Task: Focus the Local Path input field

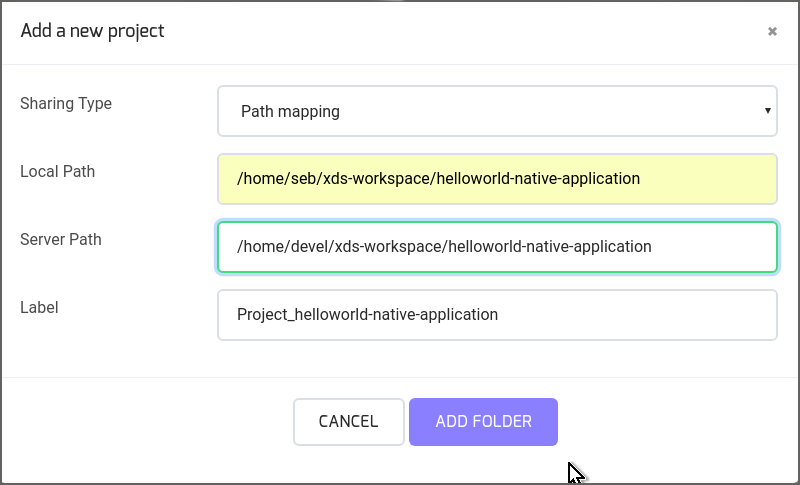Action: pos(497,179)
